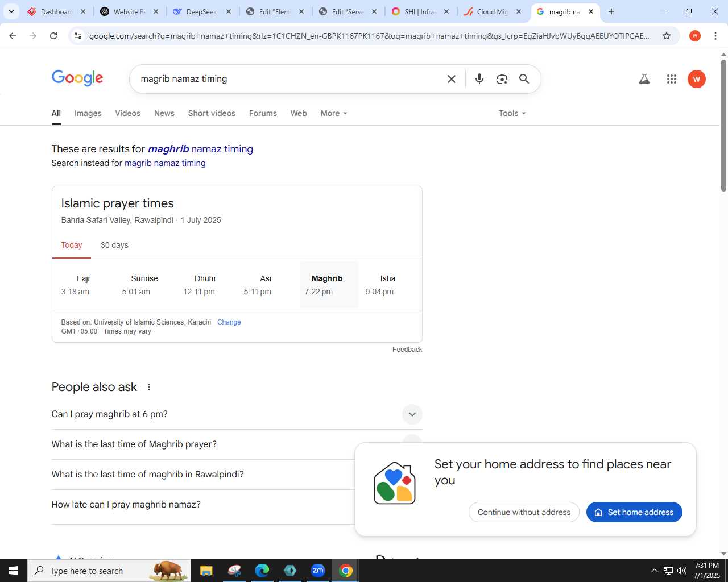The height and width of the screenshot is (582, 728).
Task: Close the magrib namaz Google tab
Action: [x=591, y=11]
